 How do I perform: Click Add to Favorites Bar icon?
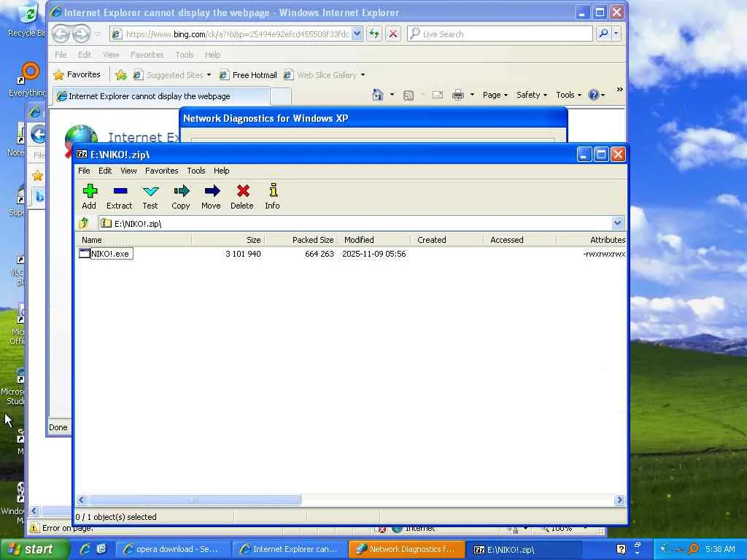click(x=121, y=75)
